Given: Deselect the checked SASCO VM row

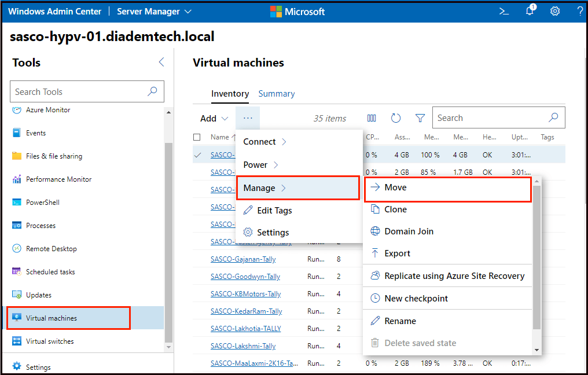Looking at the screenshot, I should pos(197,154).
